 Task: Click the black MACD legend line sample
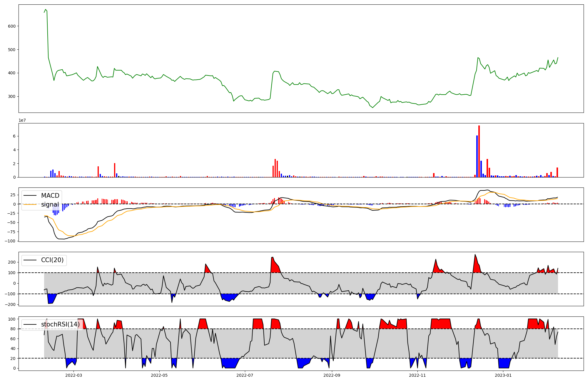30,196
